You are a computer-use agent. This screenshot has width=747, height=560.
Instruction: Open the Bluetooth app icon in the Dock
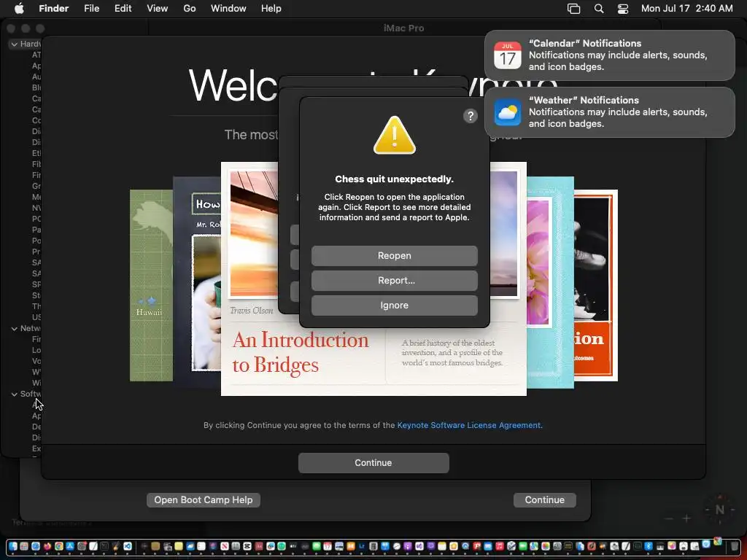(x=649, y=546)
